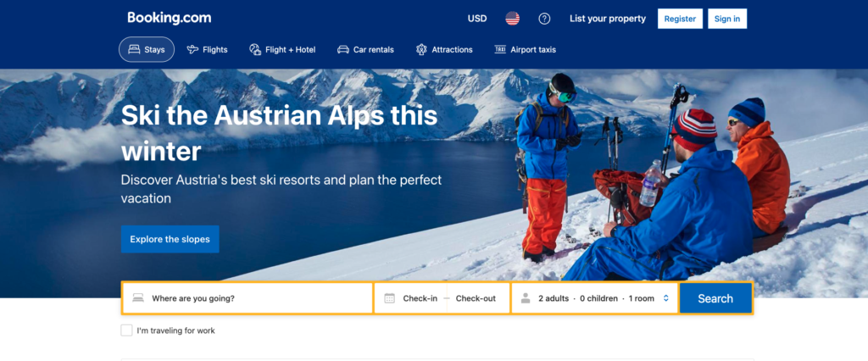The height and width of the screenshot is (361, 868).
Task: Click the US flag language icon
Action: point(512,19)
